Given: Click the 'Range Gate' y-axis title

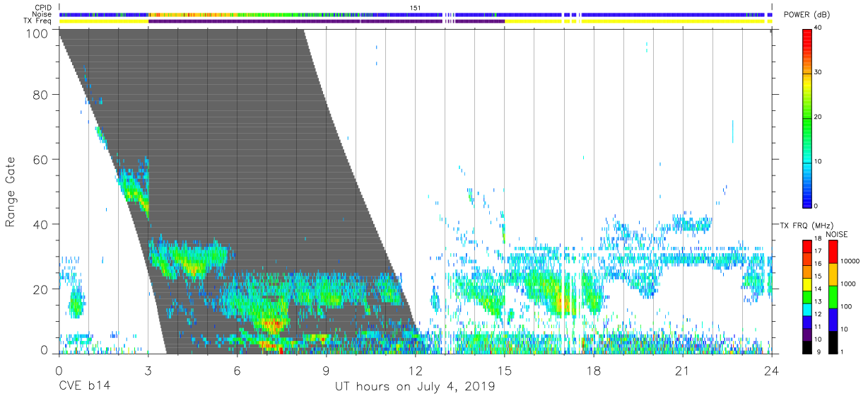Looking at the screenshot, I should (x=11, y=192).
